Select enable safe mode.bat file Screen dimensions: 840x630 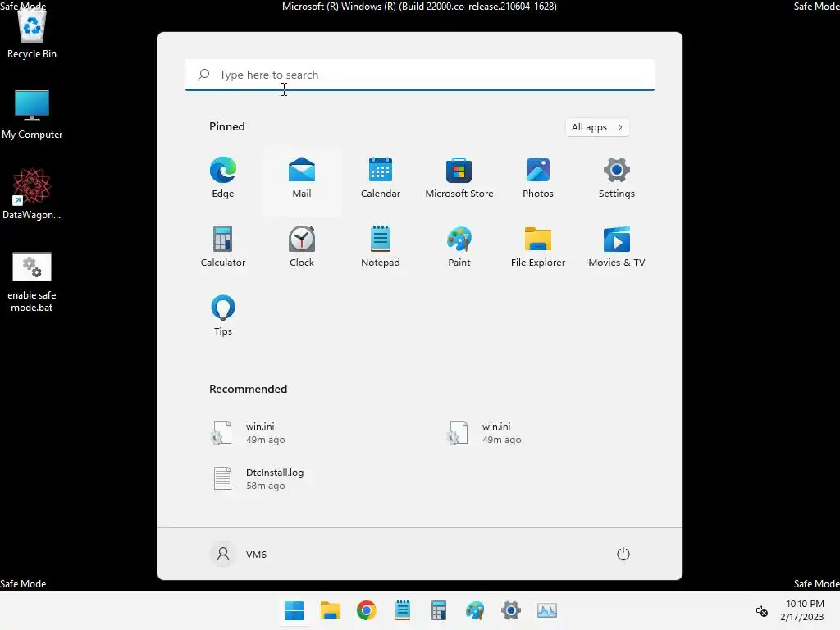click(x=32, y=282)
